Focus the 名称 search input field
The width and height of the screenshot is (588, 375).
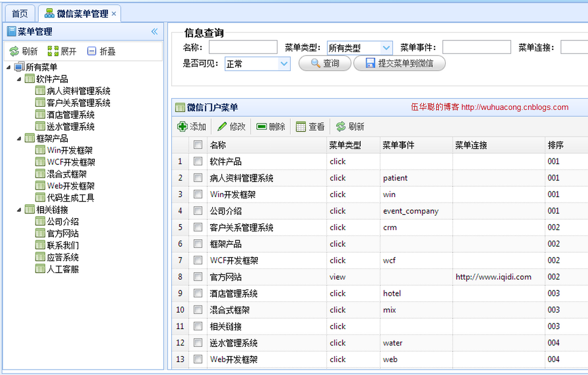pyautogui.click(x=243, y=47)
